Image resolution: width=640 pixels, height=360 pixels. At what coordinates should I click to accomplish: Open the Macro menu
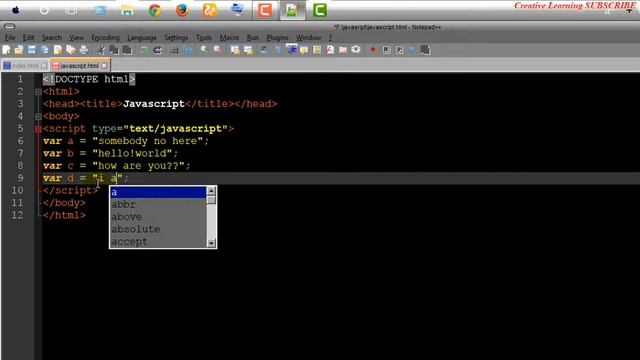click(x=229, y=38)
